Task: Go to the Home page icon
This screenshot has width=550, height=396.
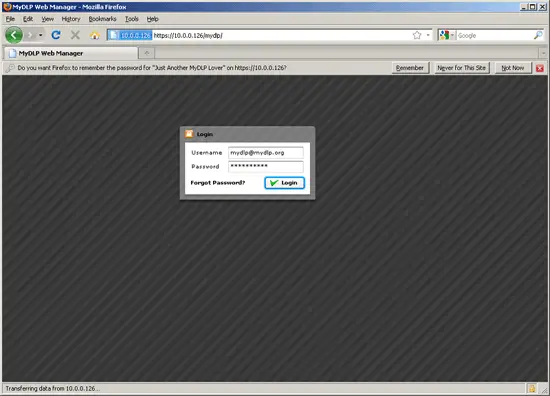Action: (x=95, y=35)
